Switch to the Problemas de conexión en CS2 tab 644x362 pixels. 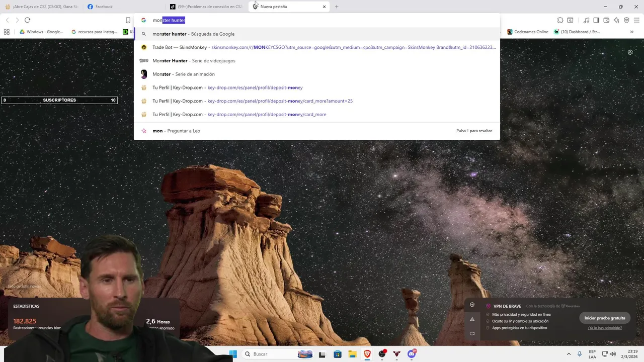[x=206, y=7]
